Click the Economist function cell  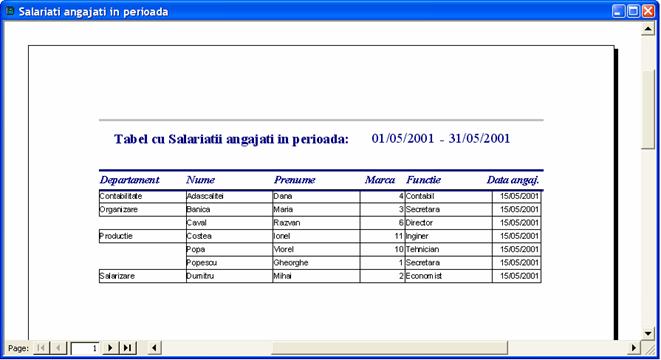[x=448, y=276]
